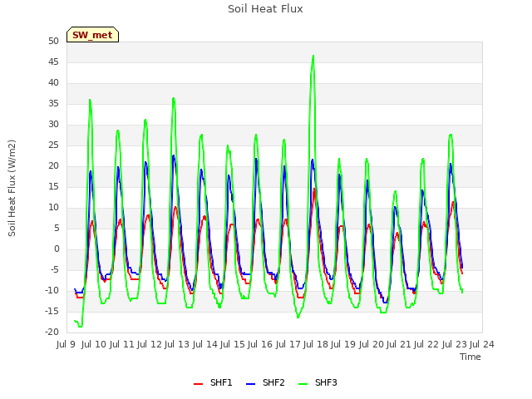This screenshot has width=532, height=399.
Task: Click the green SHF3 legend swatch
Action: click(x=303, y=383)
